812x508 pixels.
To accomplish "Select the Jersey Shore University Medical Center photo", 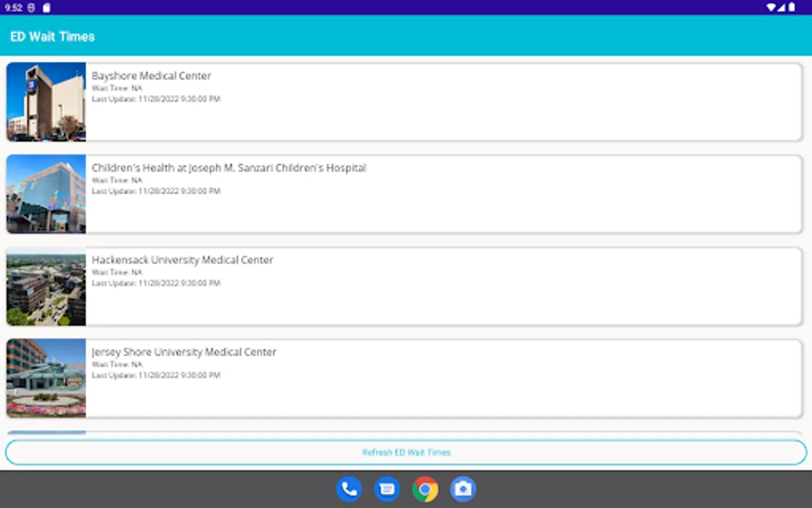I will 46,378.
